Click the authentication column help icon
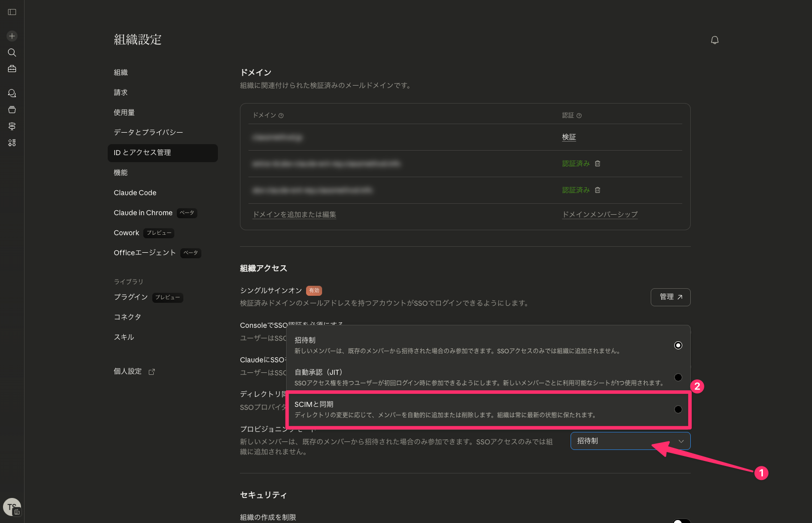The image size is (812, 523). point(579,116)
